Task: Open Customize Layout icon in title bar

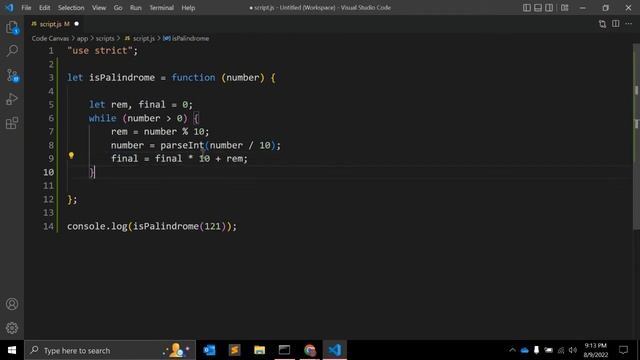Action: 564,8
